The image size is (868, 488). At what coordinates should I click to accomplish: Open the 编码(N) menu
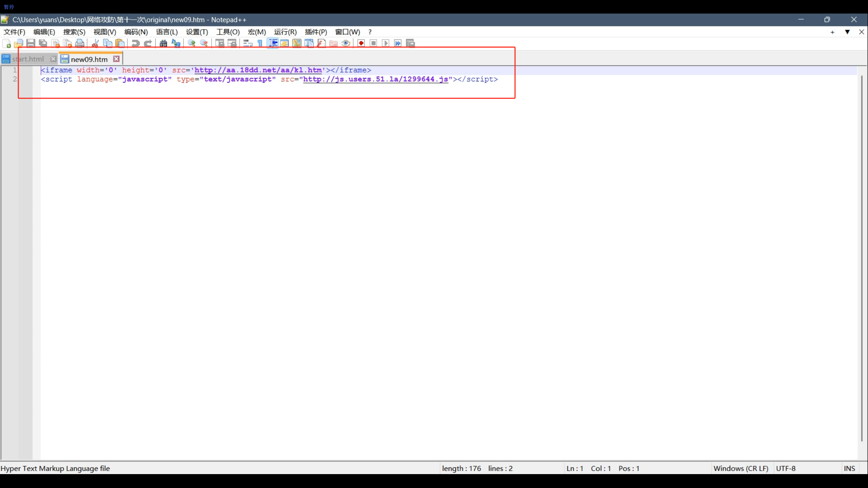pyautogui.click(x=136, y=32)
